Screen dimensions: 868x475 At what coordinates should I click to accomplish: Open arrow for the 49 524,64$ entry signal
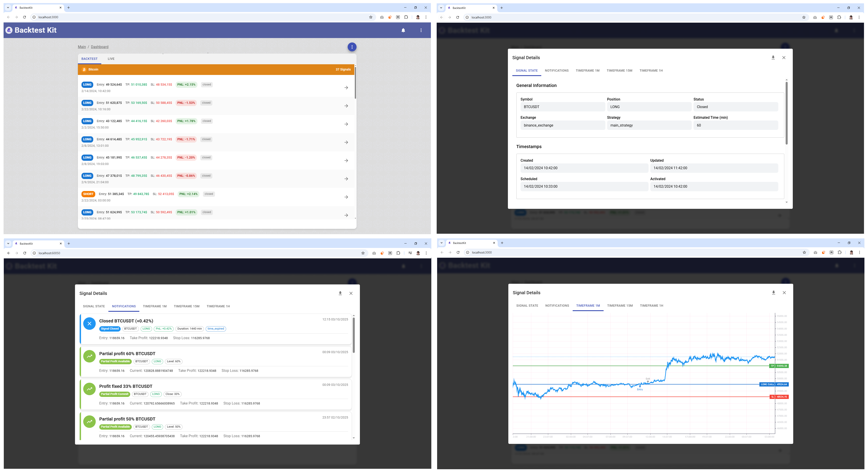[346, 88]
